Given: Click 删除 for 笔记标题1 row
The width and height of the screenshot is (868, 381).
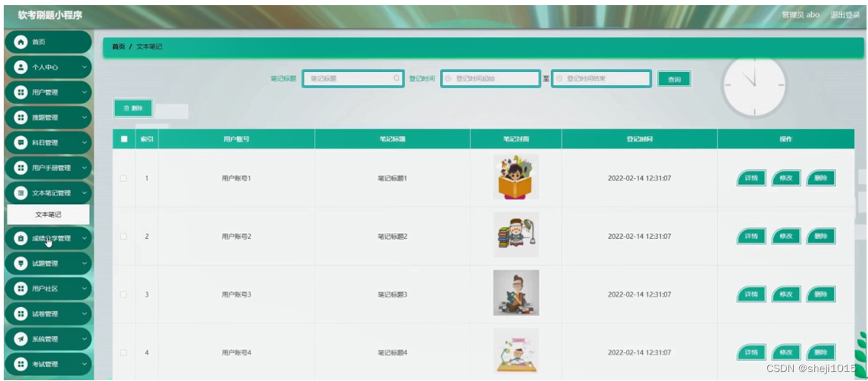Looking at the screenshot, I should coord(821,178).
